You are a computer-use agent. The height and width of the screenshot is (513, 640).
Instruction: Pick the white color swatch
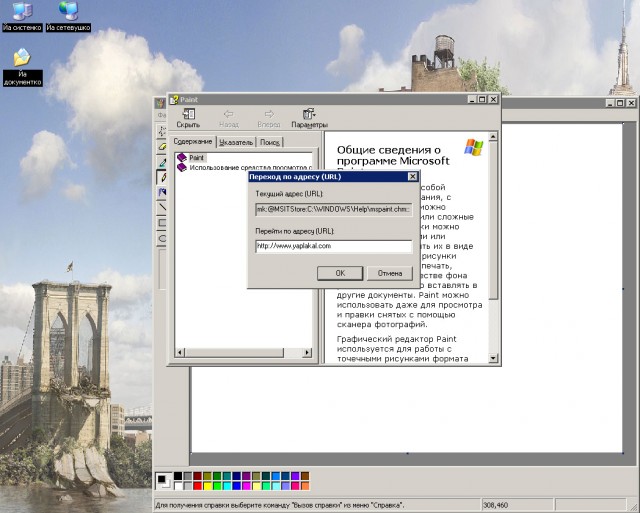tap(178, 486)
